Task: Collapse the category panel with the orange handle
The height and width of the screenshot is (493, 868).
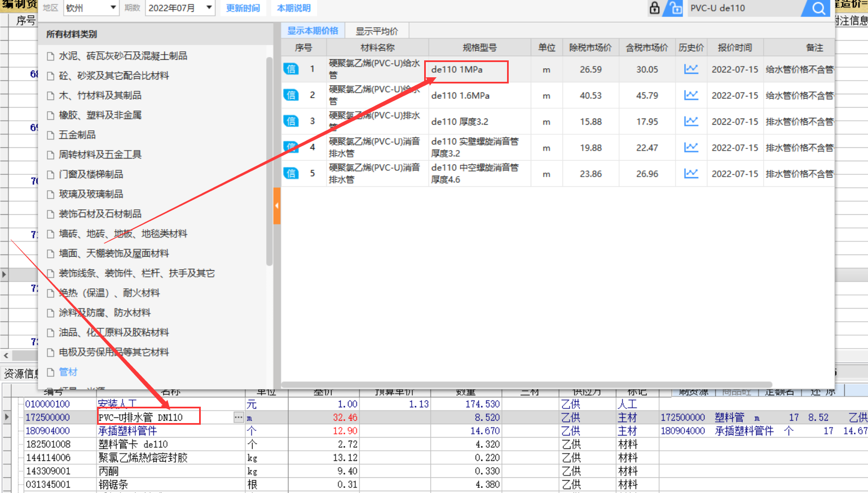Action: 277,206
